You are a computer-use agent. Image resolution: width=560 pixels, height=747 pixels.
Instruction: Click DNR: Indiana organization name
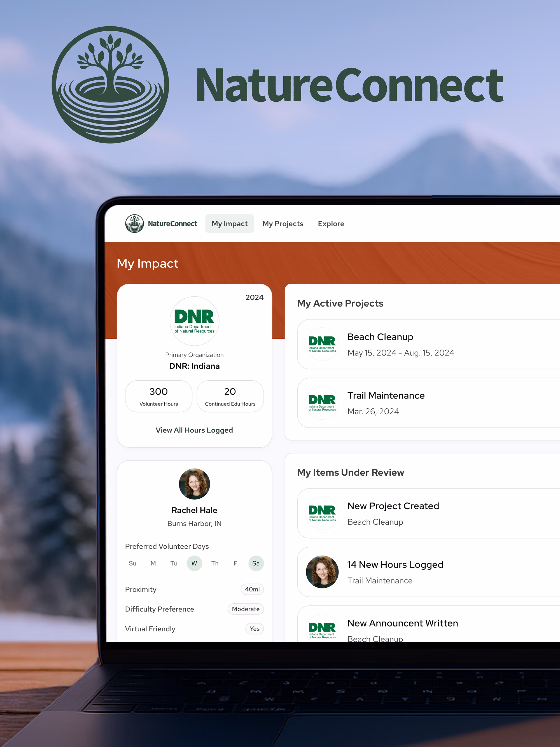pos(194,366)
